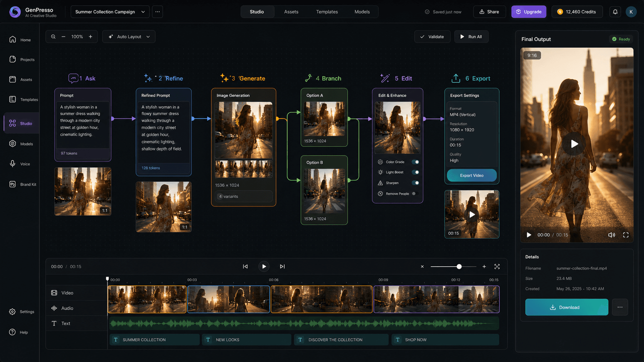The width and height of the screenshot is (644, 362).
Task: Click the timeline playhead at 00:00
Action: [107, 279]
